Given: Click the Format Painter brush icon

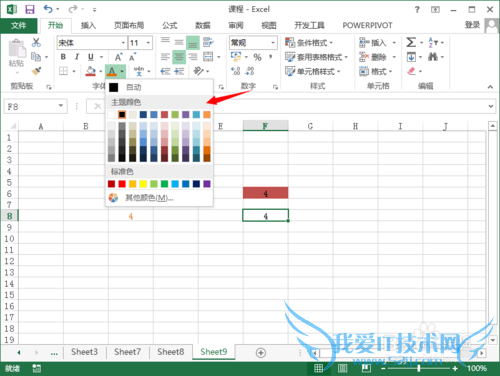Looking at the screenshot, I should (x=36, y=71).
